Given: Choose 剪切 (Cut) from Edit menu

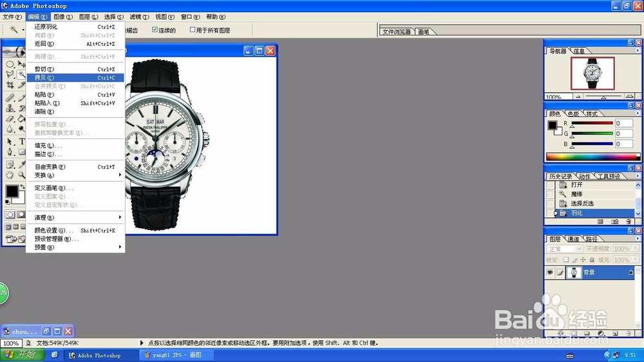Looking at the screenshot, I should [75, 69].
